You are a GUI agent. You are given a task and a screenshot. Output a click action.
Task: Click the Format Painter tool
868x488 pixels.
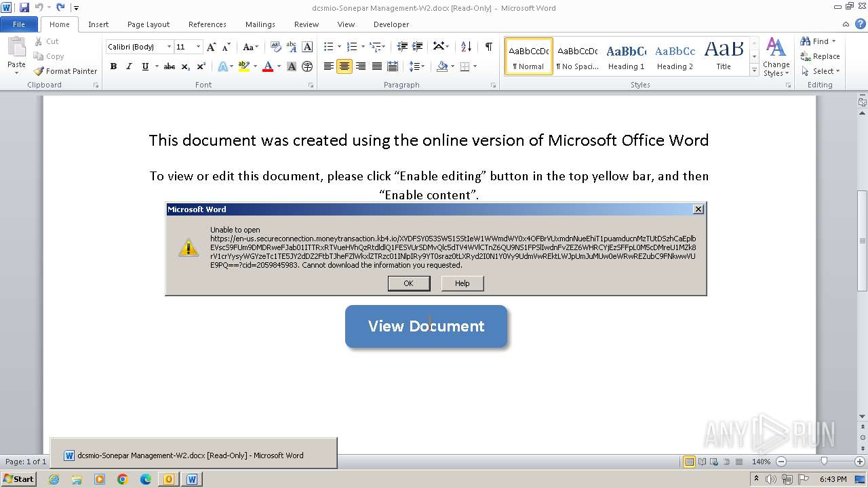click(x=66, y=71)
